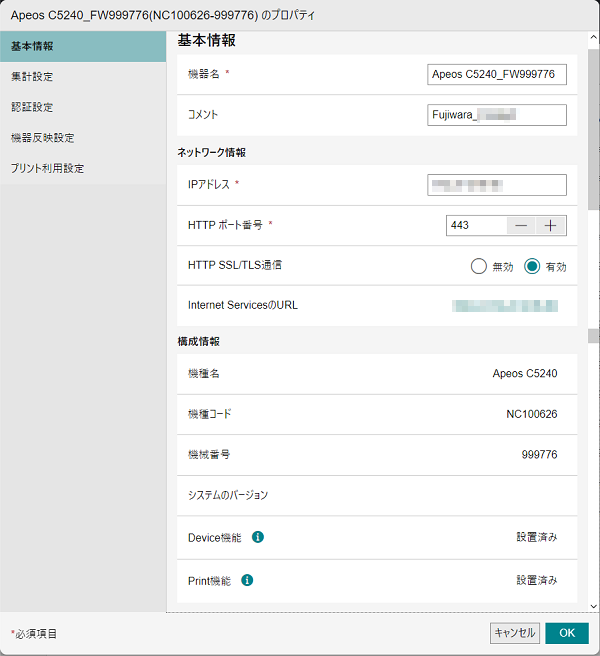The width and height of the screenshot is (600, 656).
Task: Click the 構成情報 section heading
Action: pos(199,341)
